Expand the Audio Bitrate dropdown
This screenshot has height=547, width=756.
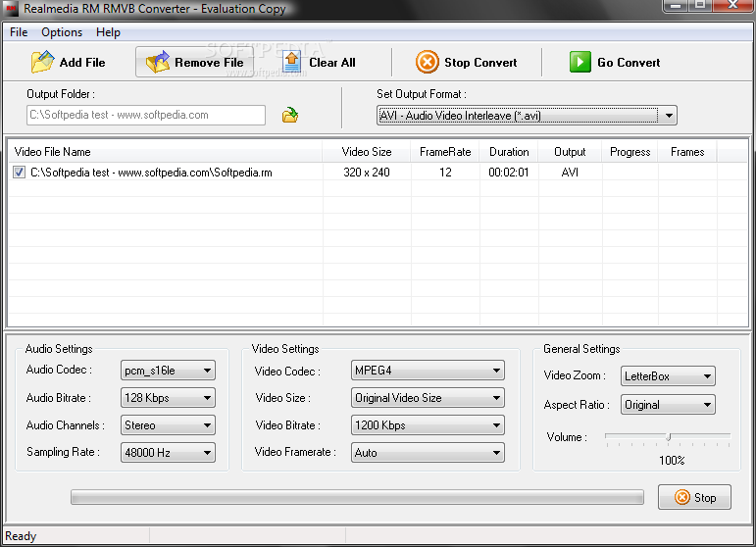point(168,398)
